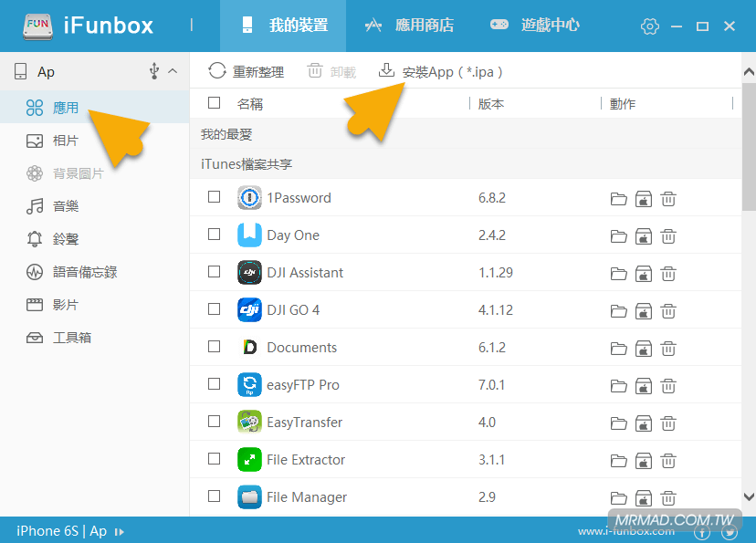Viewport: 756px width, 543px height.
Task: Select the File Extractor checkbox
Action: tap(215, 459)
